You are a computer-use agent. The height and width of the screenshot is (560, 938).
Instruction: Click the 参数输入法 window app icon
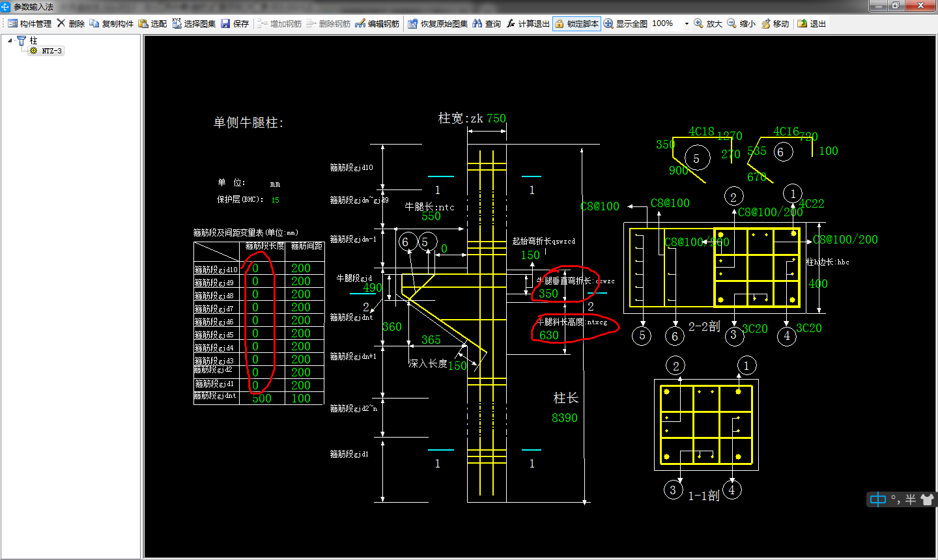(5, 7)
